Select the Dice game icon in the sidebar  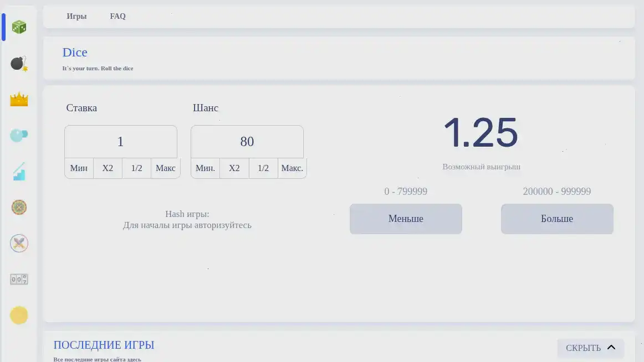(19, 26)
